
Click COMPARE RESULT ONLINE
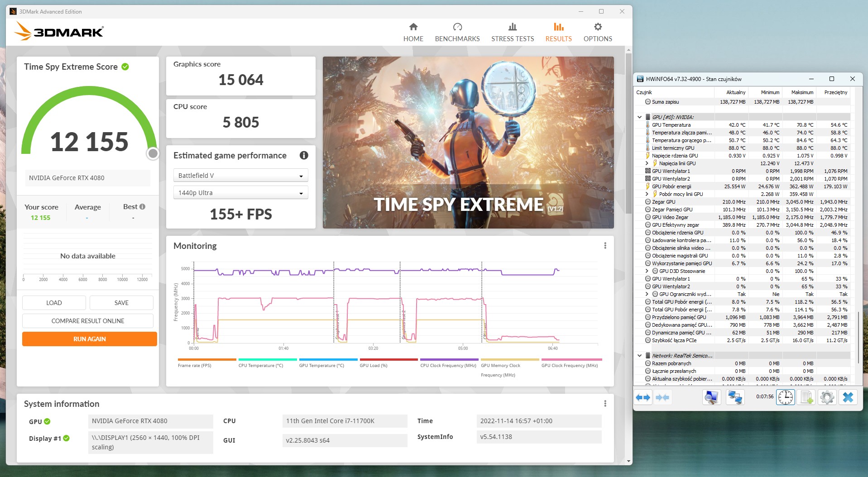pos(87,320)
